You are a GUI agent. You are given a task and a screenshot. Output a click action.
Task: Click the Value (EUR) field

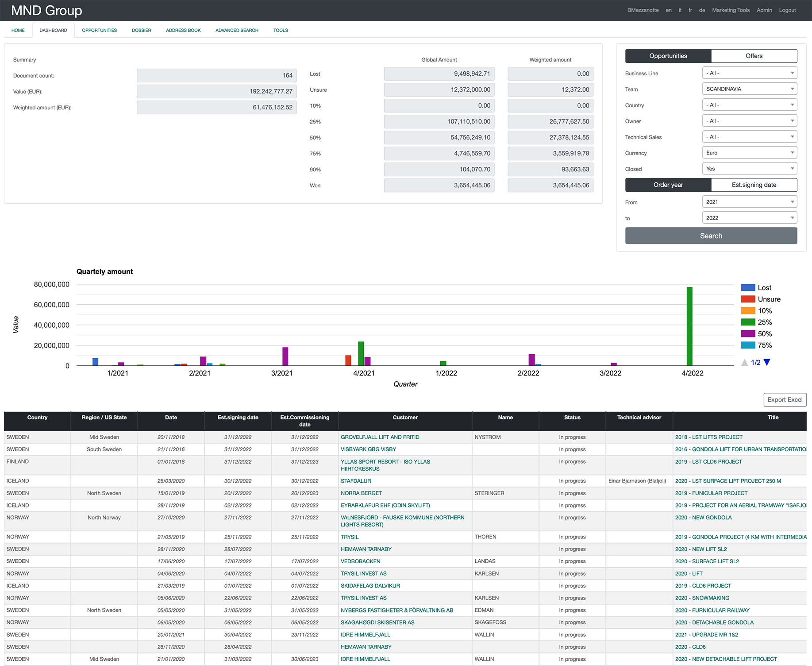[217, 91]
